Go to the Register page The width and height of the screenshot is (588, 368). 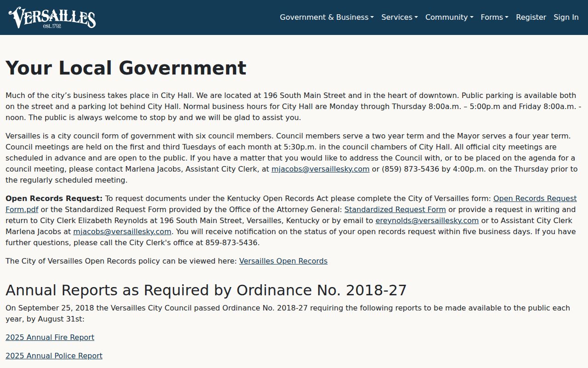pyautogui.click(x=531, y=17)
